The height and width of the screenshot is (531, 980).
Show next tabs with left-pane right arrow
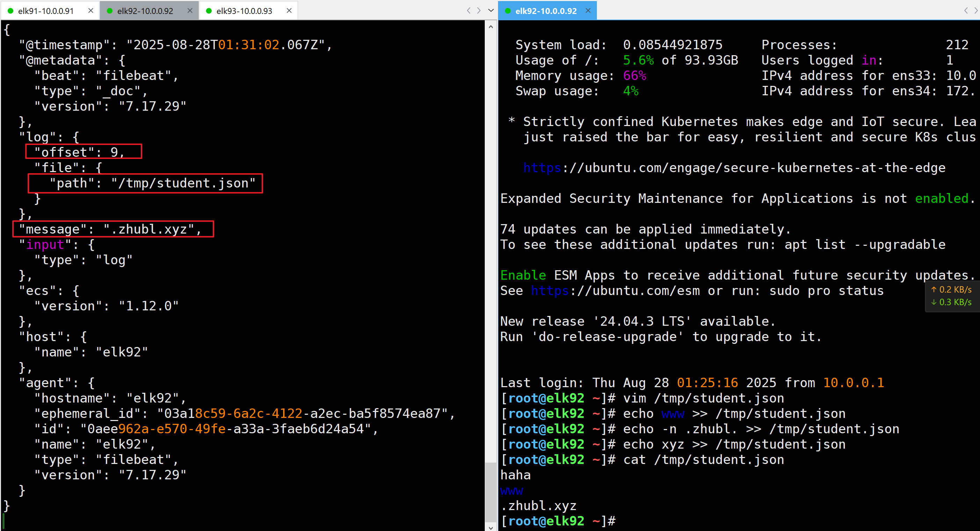pyautogui.click(x=479, y=11)
